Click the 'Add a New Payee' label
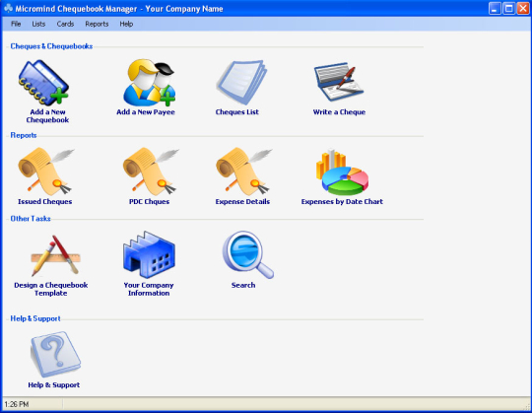The image size is (532, 413). [146, 112]
